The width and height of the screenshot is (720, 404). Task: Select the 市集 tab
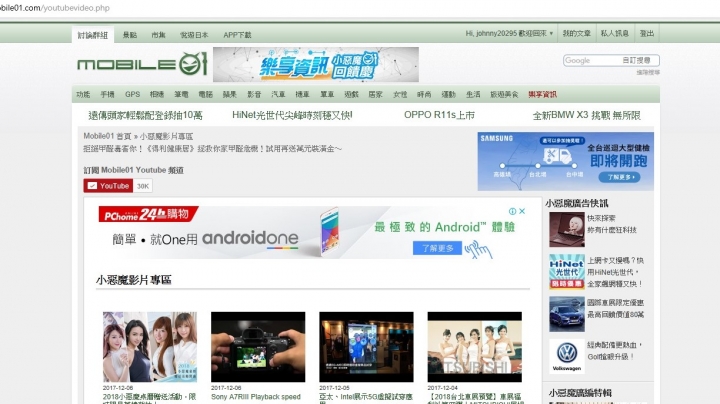pyautogui.click(x=158, y=35)
